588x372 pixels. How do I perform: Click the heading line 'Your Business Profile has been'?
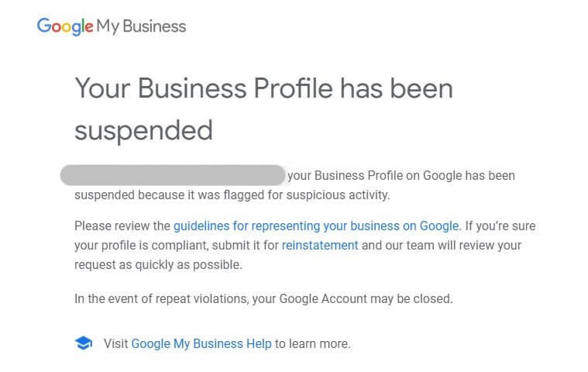pyautogui.click(x=263, y=88)
